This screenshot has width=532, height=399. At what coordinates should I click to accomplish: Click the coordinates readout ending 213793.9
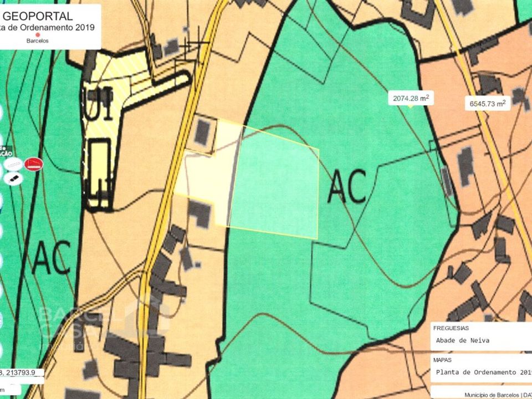coord(22,372)
